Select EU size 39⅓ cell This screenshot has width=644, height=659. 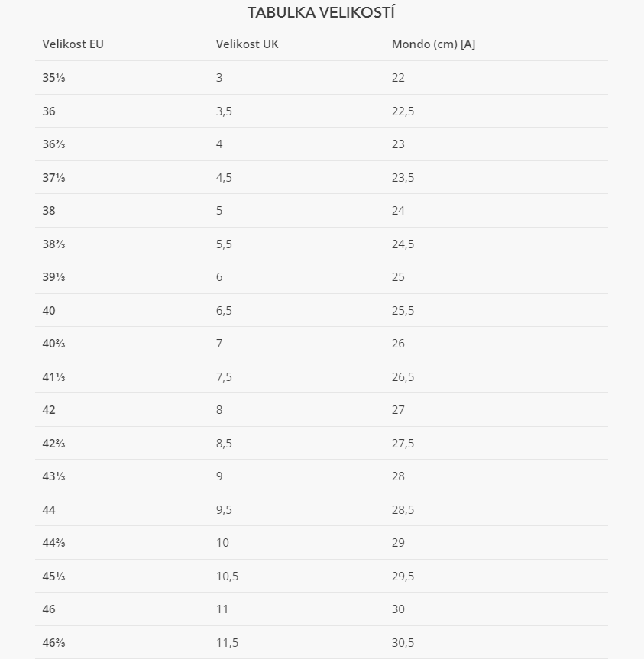tap(53, 277)
